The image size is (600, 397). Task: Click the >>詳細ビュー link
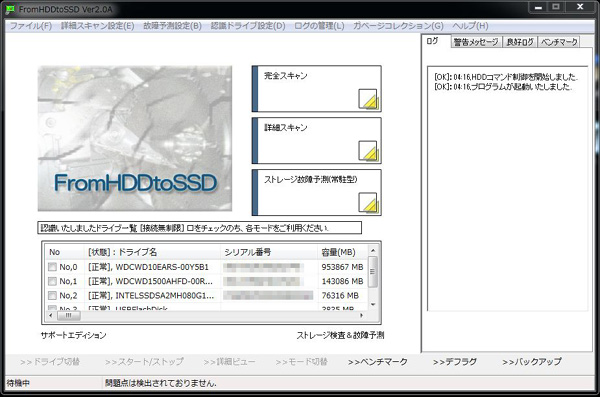[x=229, y=362]
